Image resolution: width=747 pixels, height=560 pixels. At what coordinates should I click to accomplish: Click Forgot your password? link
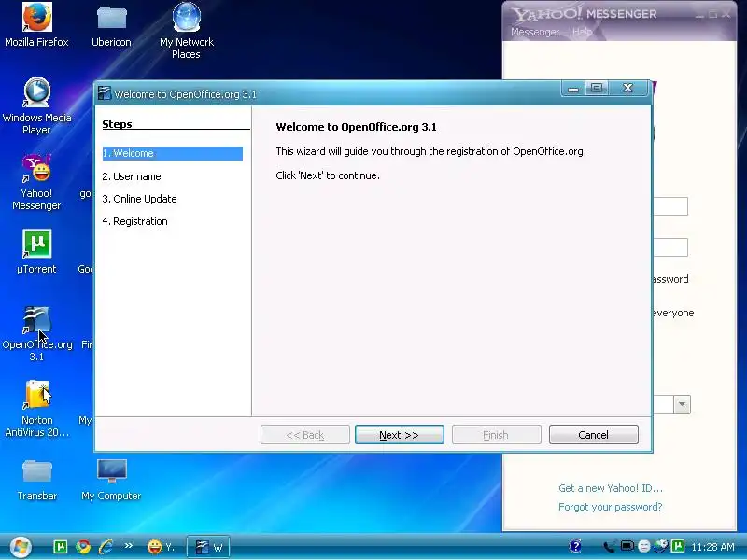point(611,507)
